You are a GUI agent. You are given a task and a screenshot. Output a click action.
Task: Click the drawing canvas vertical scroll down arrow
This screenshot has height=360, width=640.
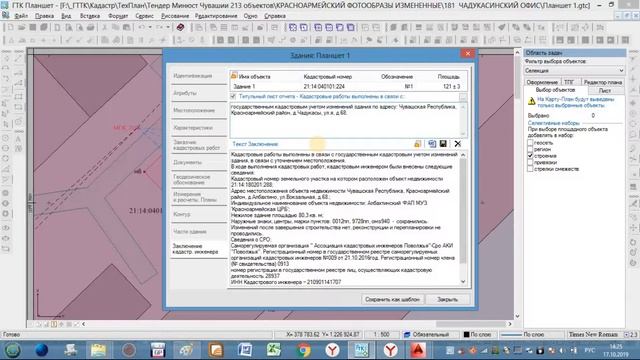pyautogui.click(x=517, y=316)
